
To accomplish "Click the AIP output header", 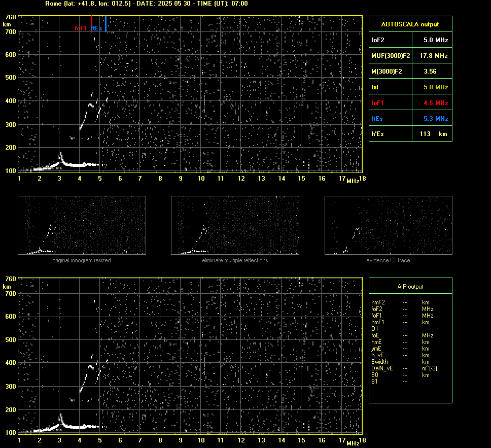I will (410, 287).
